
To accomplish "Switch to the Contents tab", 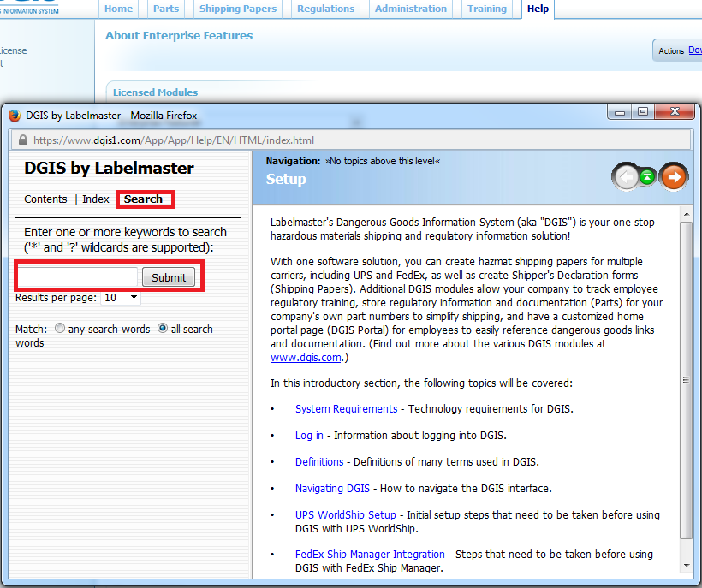I will coord(45,199).
